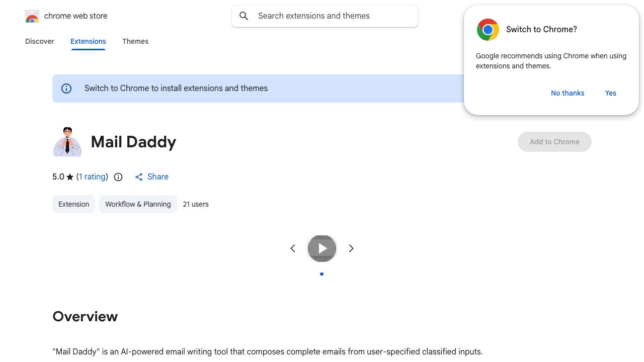The width and height of the screenshot is (644, 362).
Task: Focus the Search extensions and themes field
Action: pyautogui.click(x=325, y=16)
